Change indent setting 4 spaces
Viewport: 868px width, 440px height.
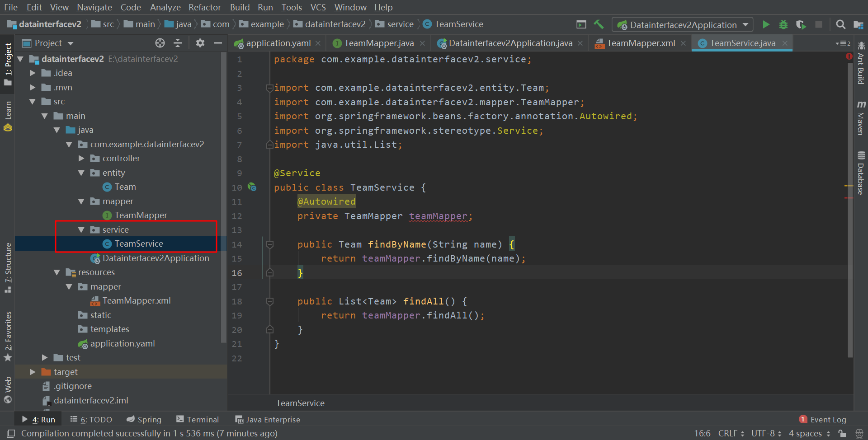[809, 434]
